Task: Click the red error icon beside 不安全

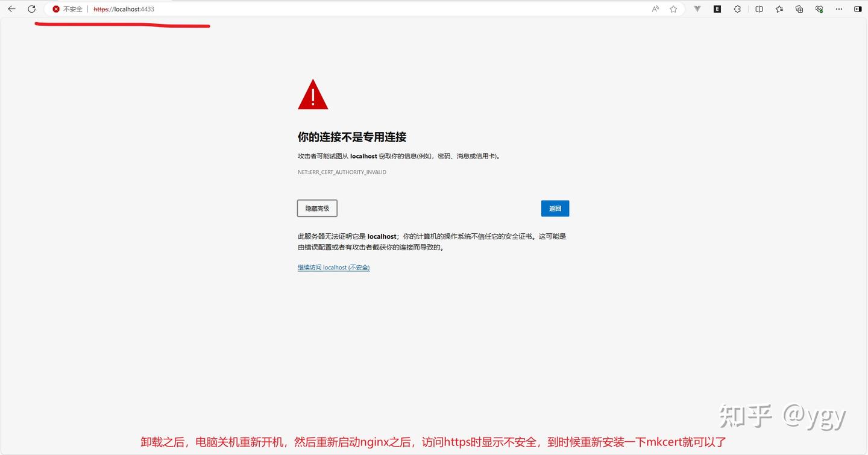Action: pos(57,9)
